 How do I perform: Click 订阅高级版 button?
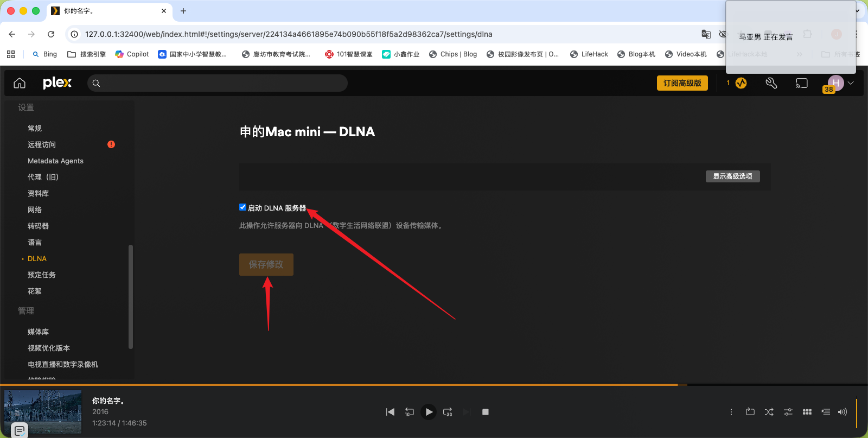[682, 83]
